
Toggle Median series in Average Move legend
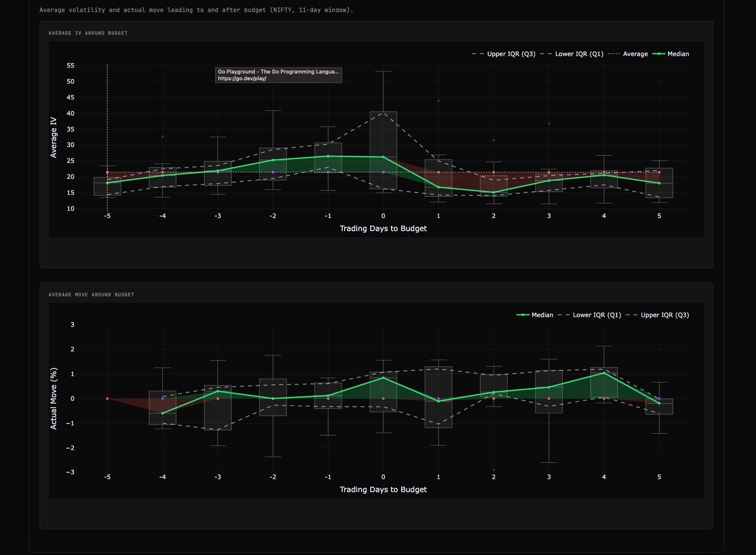point(542,315)
